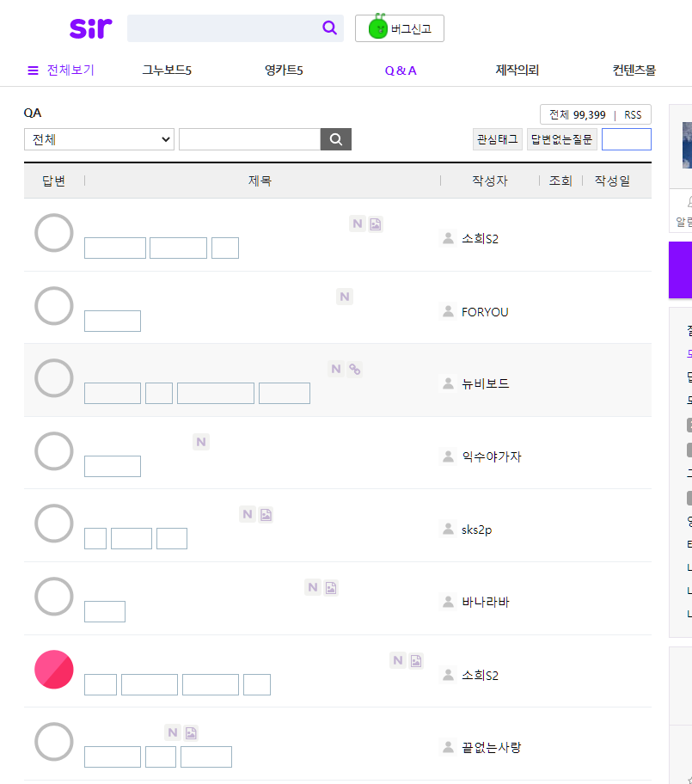692x784 pixels.
Task: Open author FORYOU's profile
Action: coord(485,312)
